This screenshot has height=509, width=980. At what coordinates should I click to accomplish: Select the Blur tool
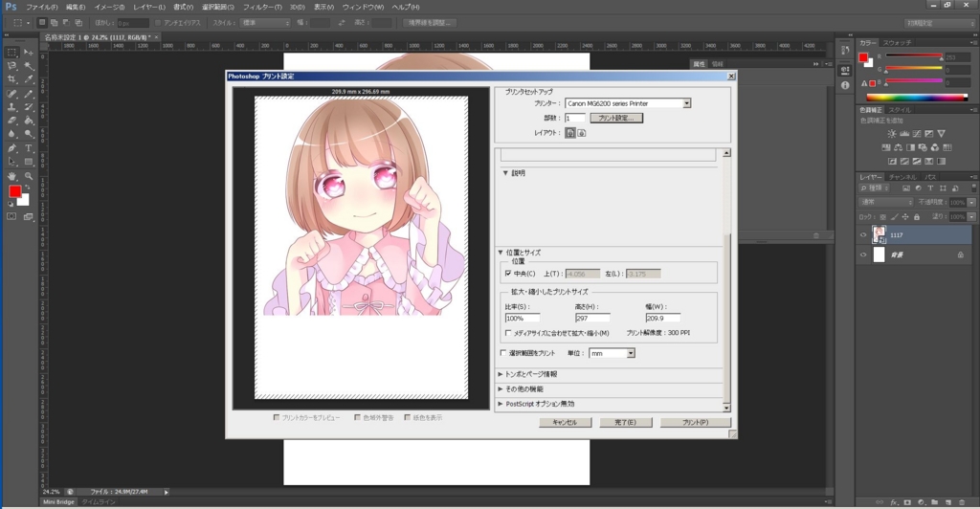pyautogui.click(x=11, y=134)
